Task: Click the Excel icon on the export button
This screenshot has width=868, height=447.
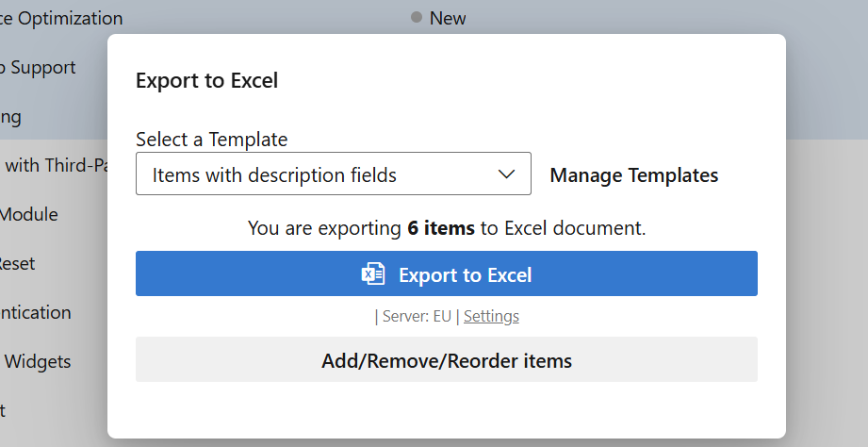Action: click(x=373, y=274)
